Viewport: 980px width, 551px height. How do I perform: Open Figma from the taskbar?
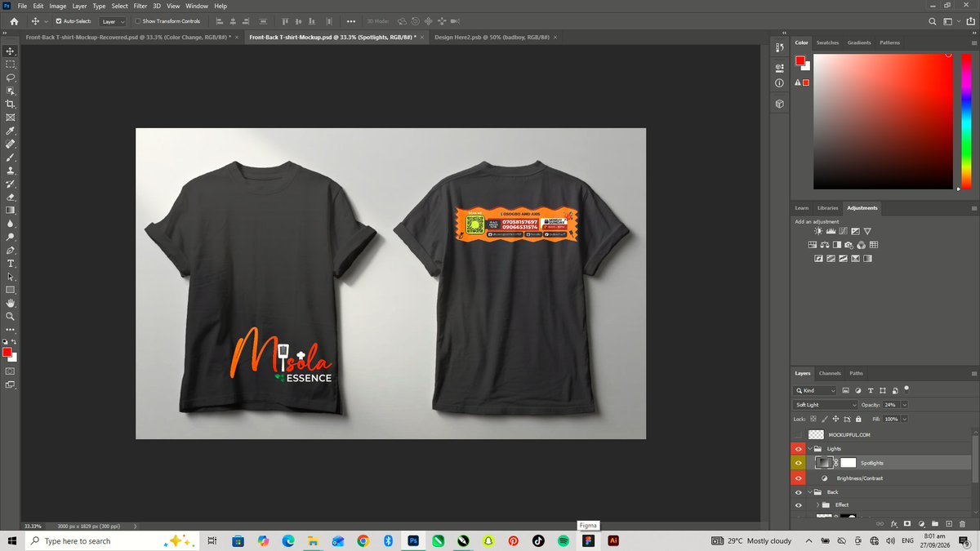588,540
